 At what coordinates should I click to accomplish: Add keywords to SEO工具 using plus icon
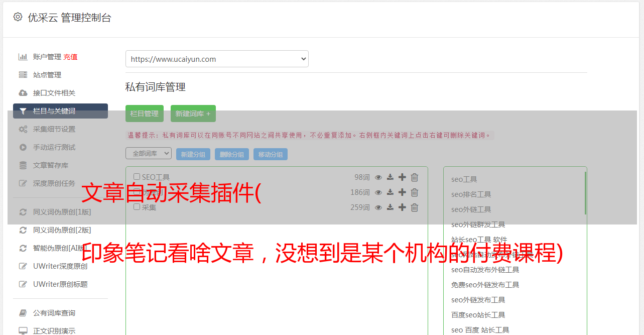[x=402, y=177]
